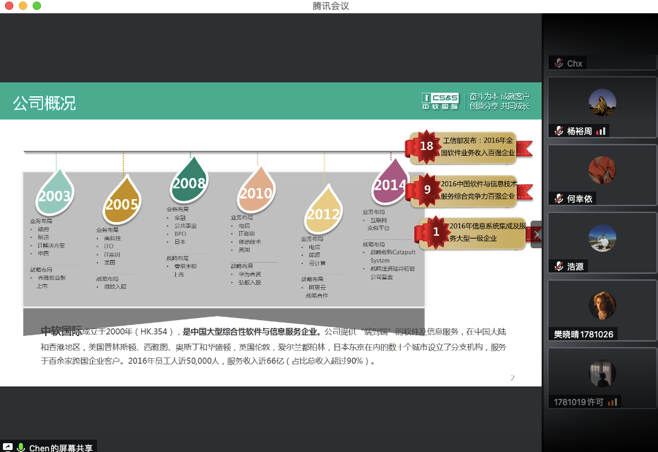The width and height of the screenshot is (658, 452).
Task: Click the Chen的屏幕共享 sharing label
Action: coord(61,448)
